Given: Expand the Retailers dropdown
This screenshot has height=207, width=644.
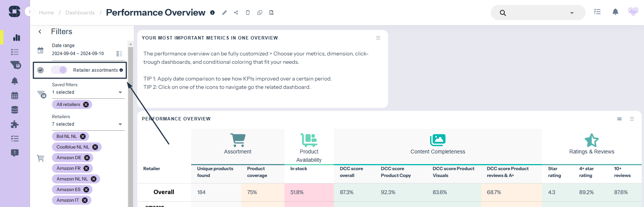Looking at the screenshot, I should [120, 124].
